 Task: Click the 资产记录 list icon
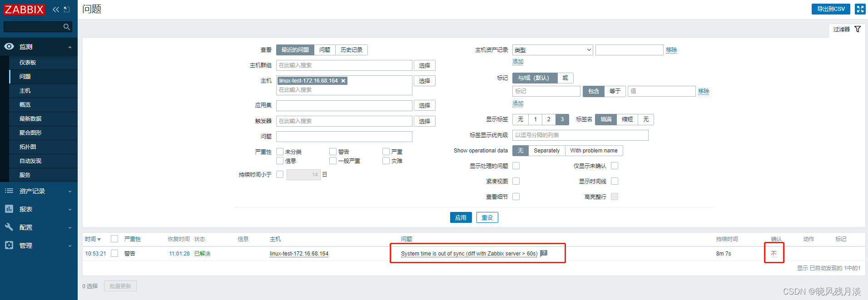[9, 191]
